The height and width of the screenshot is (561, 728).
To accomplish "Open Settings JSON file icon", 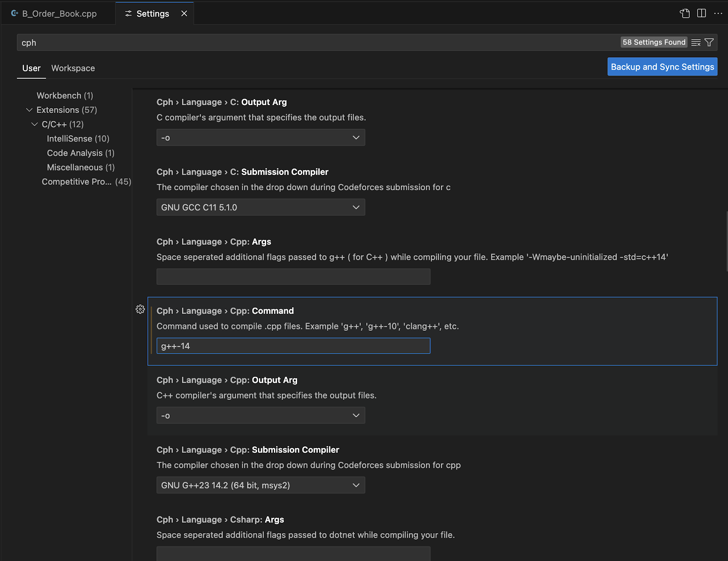I will (685, 13).
